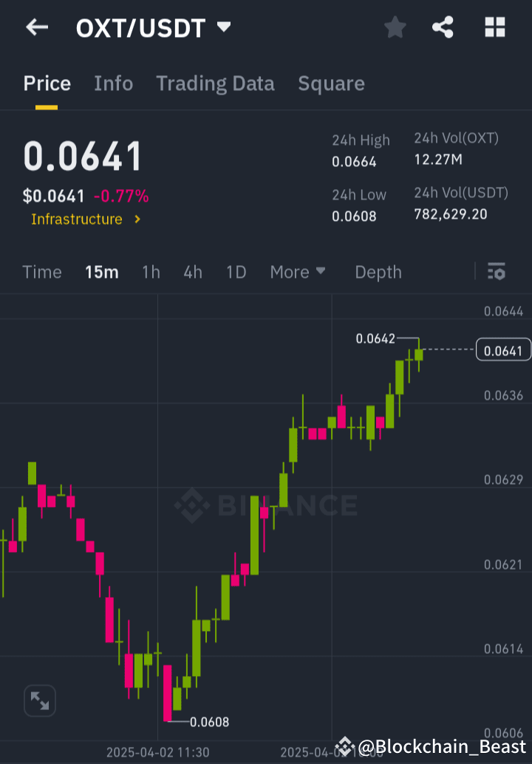This screenshot has width=532, height=764.
Task: Open the More timeframes dropdown
Action: coord(298,271)
